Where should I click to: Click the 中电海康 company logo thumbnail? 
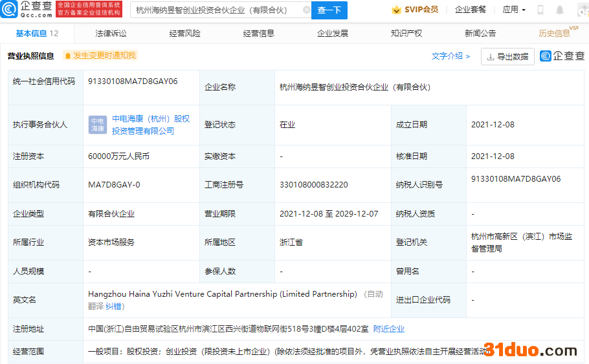[98, 125]
